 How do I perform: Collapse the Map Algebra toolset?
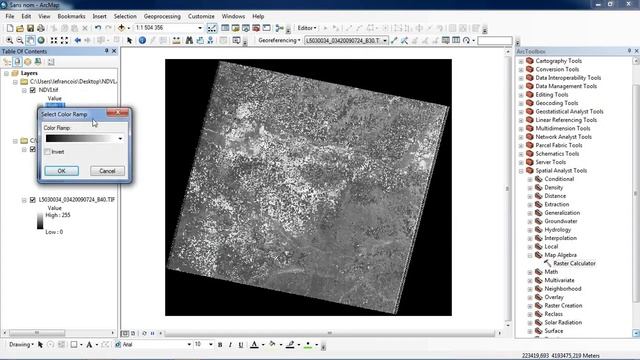click(x=530, y=255)
